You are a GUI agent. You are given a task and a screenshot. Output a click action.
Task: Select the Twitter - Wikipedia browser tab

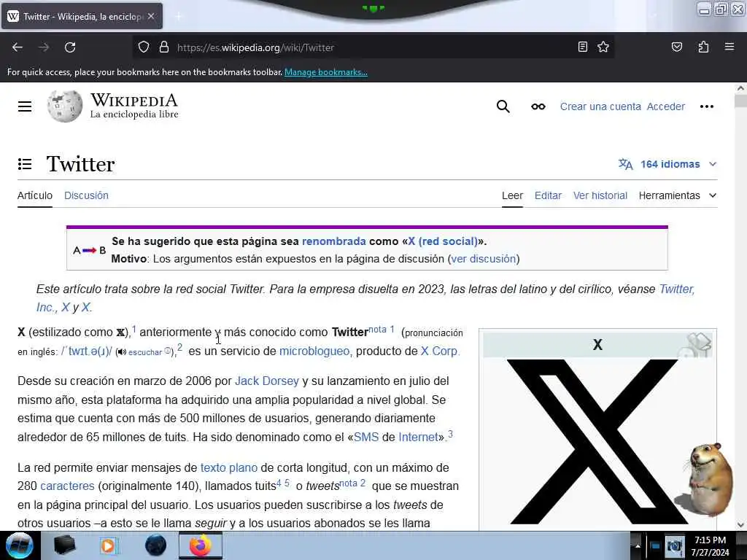coord(82,16)
